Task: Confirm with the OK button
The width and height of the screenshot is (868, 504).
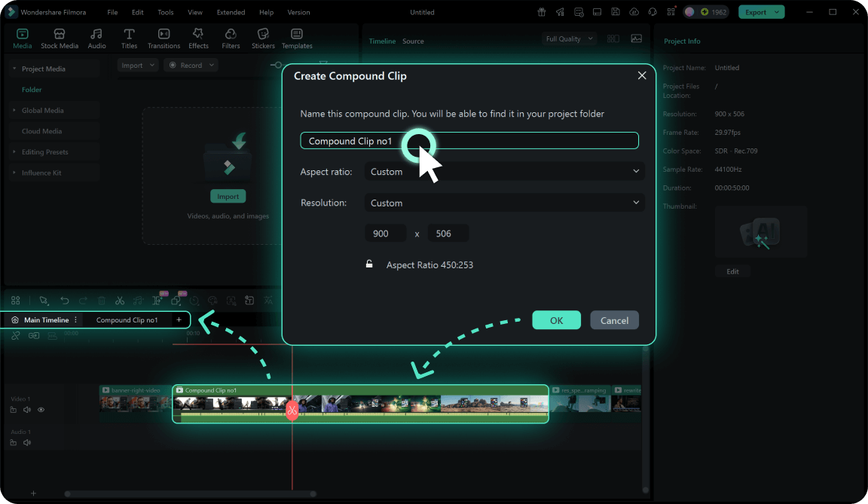Action: (x=556, y=320)
